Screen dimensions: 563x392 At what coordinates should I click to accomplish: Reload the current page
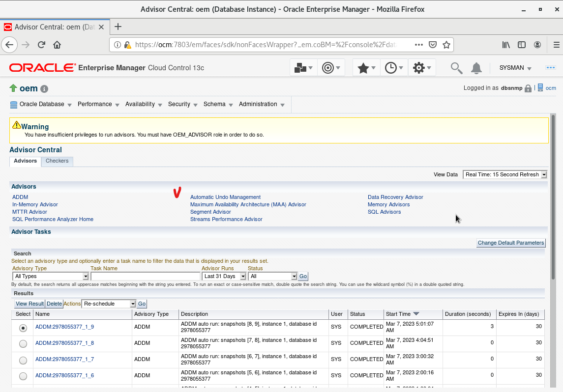[41, 45]
